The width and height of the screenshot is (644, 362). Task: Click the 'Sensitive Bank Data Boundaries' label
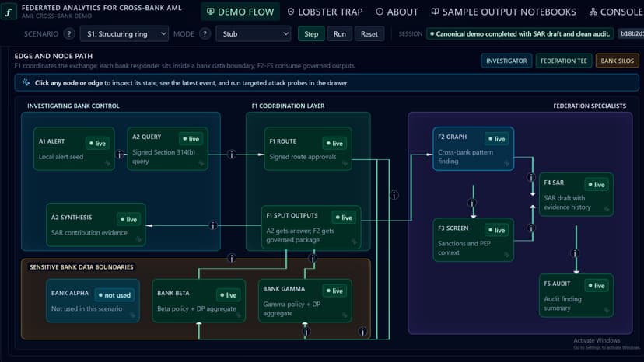click(82, 266)
